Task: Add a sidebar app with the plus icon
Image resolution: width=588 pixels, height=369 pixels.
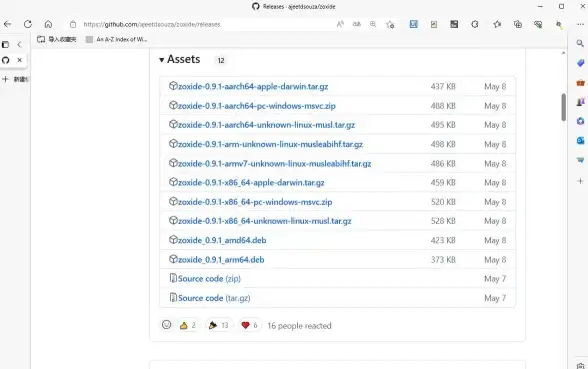Action: (580, 181)
